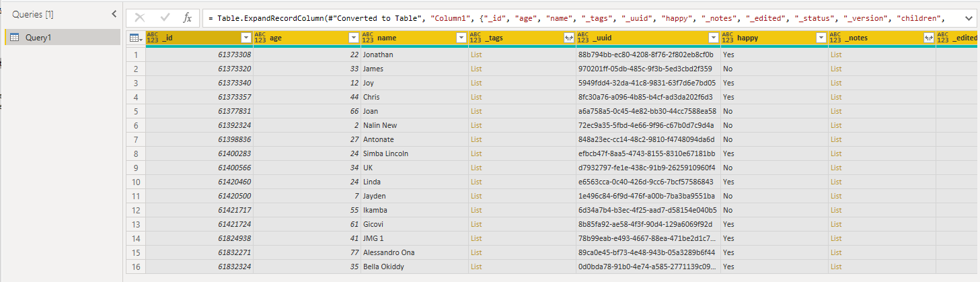Change data type icon of _tags column
This screenshot has height=282, width=980.
pyautogui.click(x=476, y=38)
